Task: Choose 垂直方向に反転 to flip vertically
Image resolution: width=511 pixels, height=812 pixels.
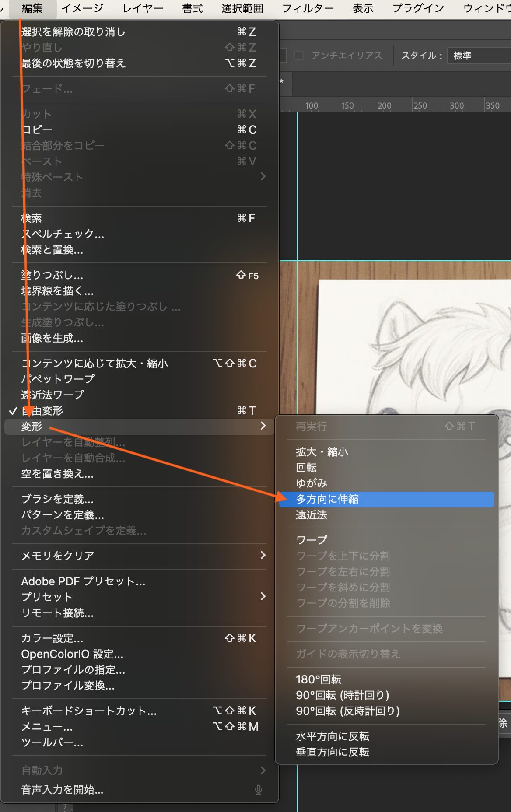Action: point(332,752)
